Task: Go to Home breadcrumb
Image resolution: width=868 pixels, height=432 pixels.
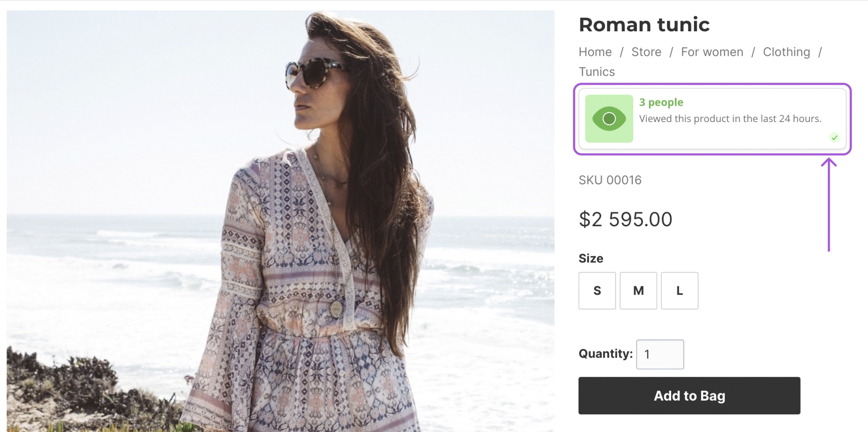Action: tap(595, 52)
